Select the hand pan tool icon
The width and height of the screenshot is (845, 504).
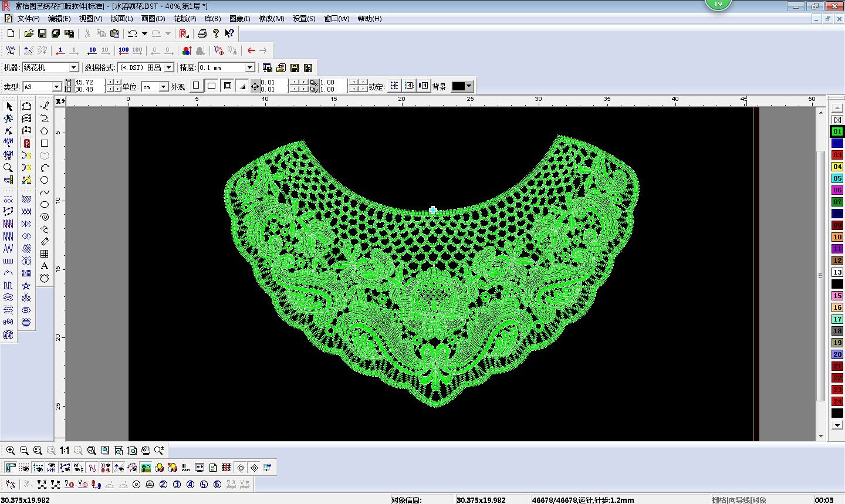pos(145,451)
